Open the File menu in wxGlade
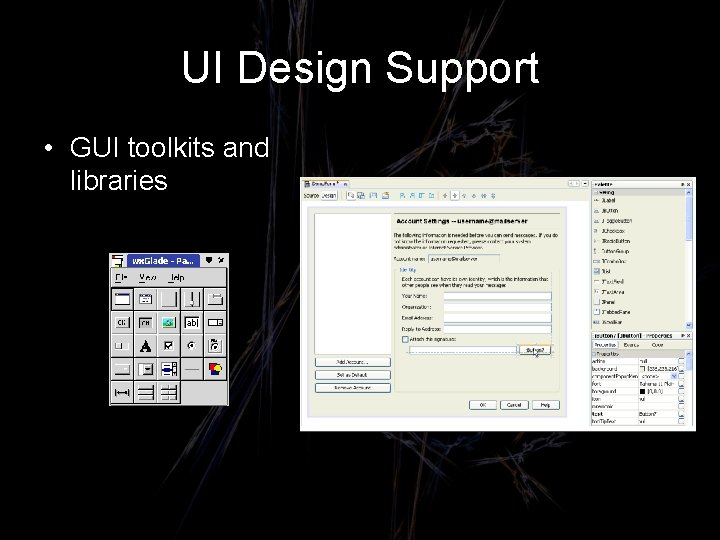The image size is (720, 540). click(x=121, y=277)
